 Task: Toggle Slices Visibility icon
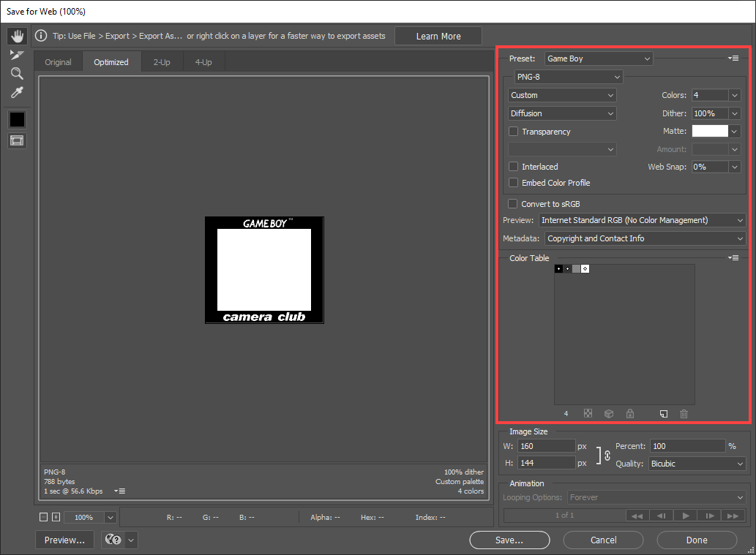pyautogui.click(x=17, y=140)
